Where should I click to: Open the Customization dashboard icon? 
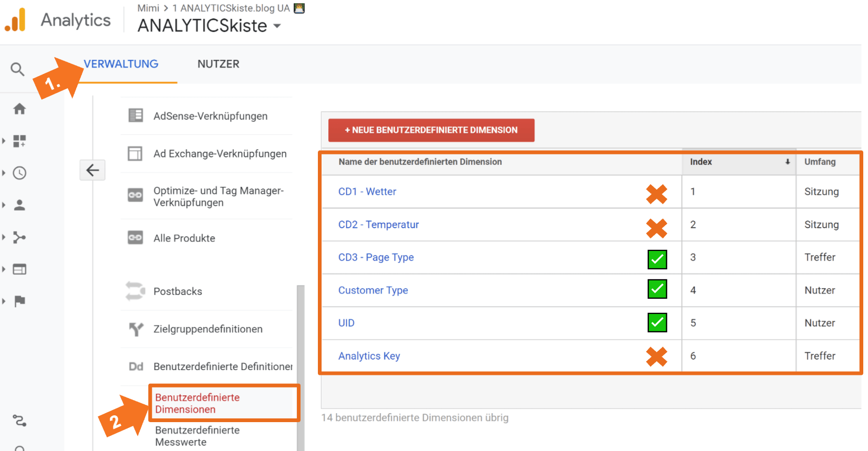pos(19,141)
